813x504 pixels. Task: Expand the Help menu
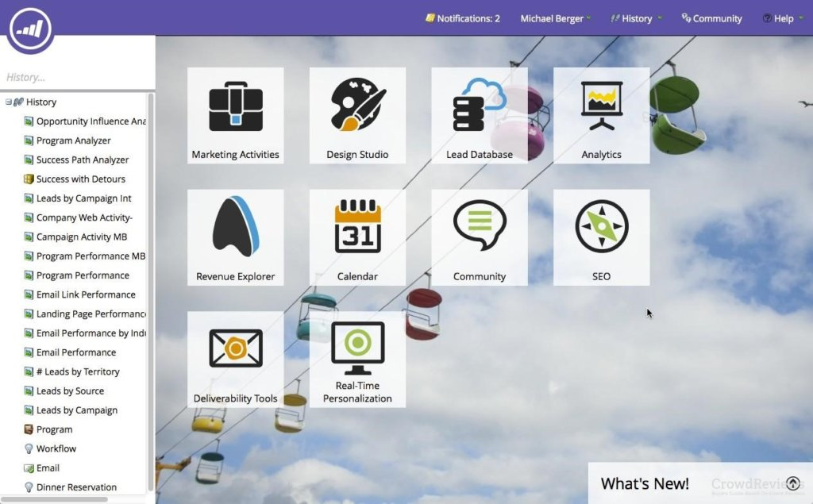(782, 17)
